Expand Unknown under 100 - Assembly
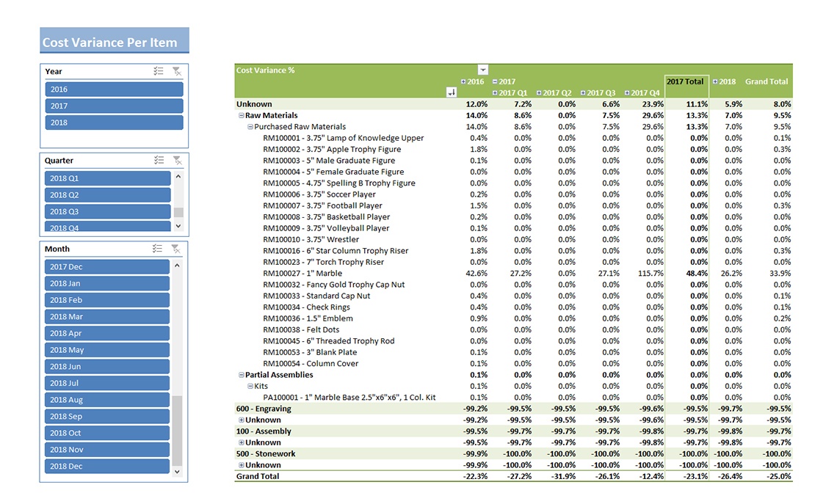 pos(241,442)
